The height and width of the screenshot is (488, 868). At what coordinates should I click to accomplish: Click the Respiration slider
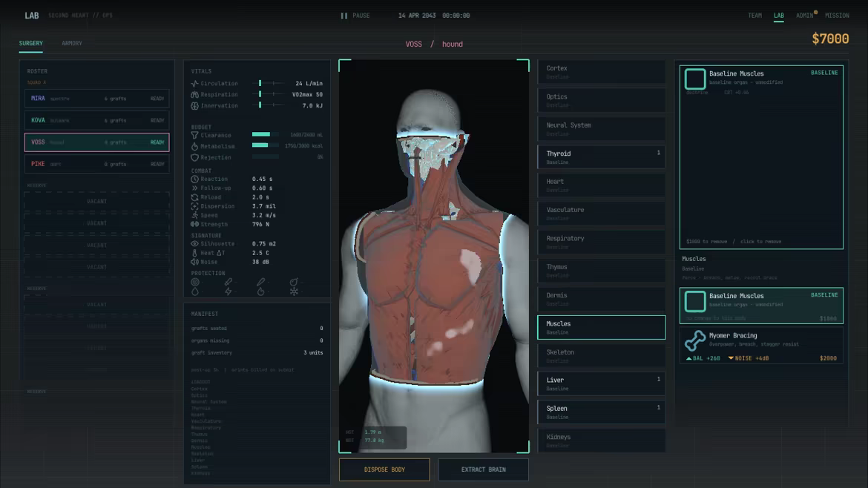pos(269,95)
